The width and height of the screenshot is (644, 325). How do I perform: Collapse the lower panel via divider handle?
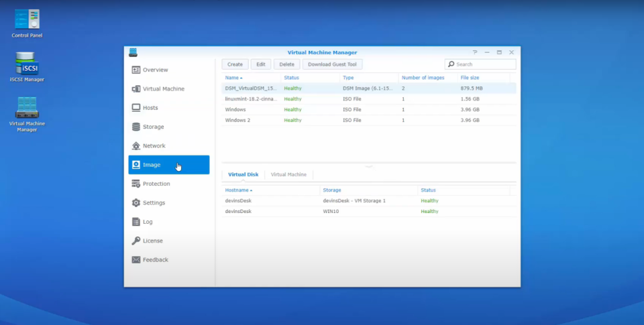[x=368, y=167]
